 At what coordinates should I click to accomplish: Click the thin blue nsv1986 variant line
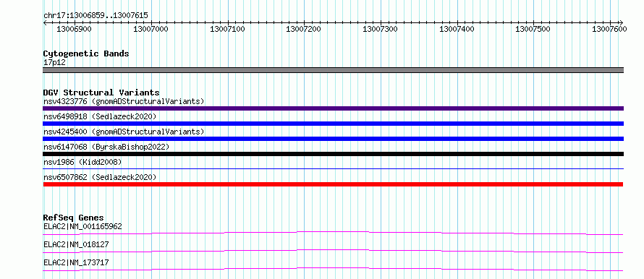[x=333, y=168]
